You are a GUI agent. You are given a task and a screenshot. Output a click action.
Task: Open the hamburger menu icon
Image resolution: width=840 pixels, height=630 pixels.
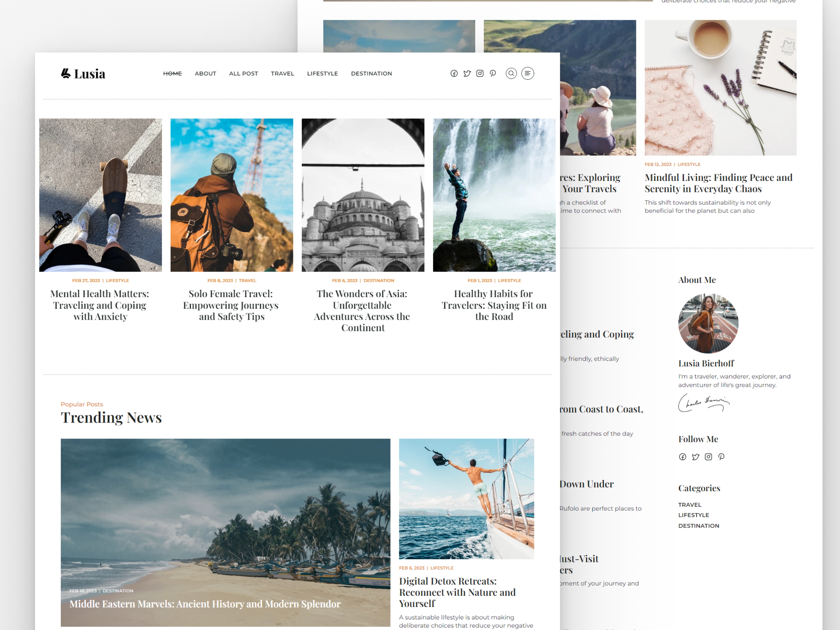[x=528, y=73]
